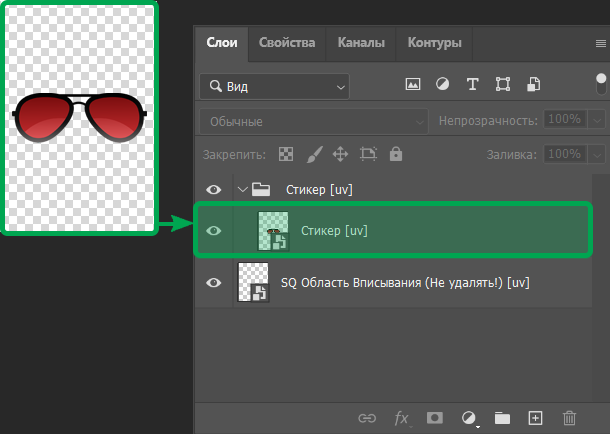The image size is (610, 434).
Task: Click the Стикер [uv] layer thumbnail
Action: click(x=273, y=231)
